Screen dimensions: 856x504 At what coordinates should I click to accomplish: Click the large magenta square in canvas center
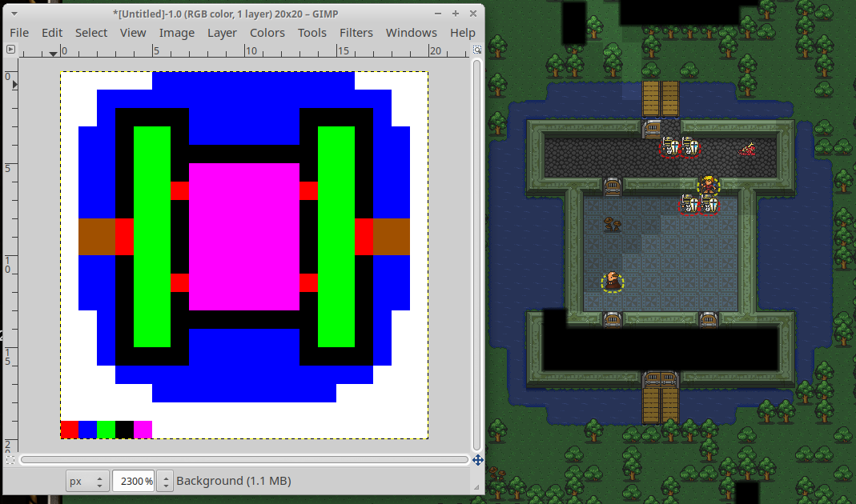click(x=244, y=237)
